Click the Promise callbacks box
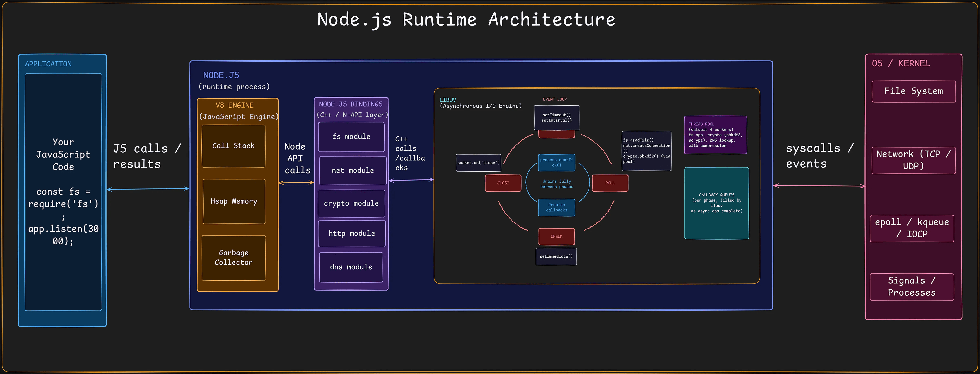Screen dimensions: 980x374 click(557, 208)
